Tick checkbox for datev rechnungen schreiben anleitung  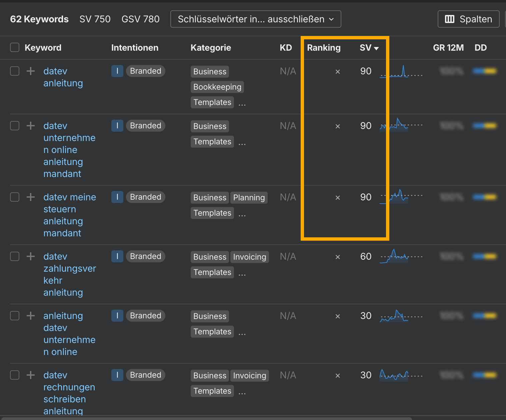tap(15, 375)
